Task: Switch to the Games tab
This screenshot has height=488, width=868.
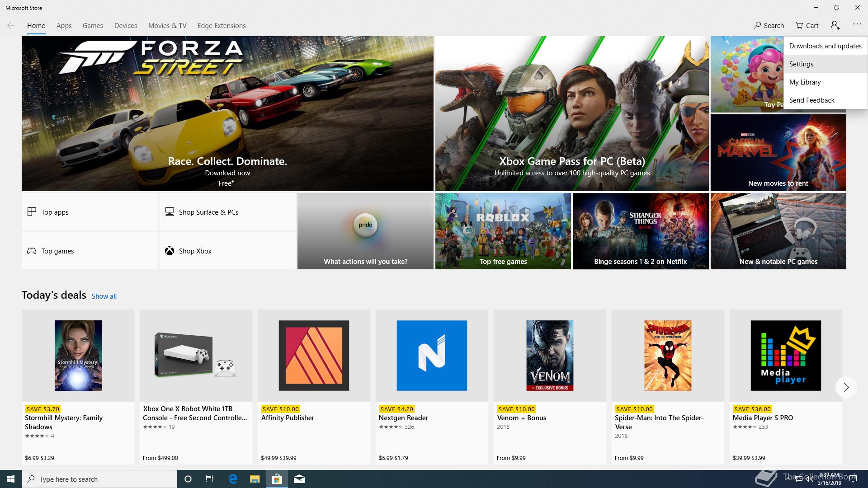Action: 93,26
